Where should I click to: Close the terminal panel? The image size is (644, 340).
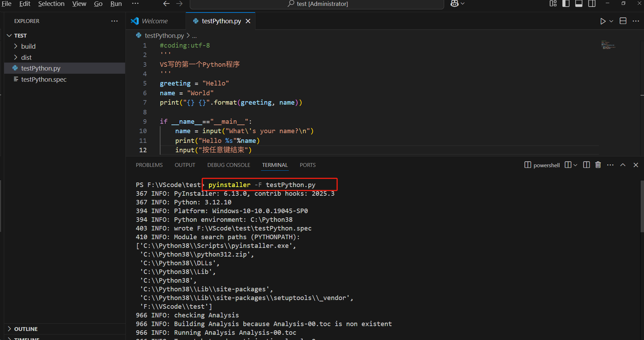click(x=636, y=165)
